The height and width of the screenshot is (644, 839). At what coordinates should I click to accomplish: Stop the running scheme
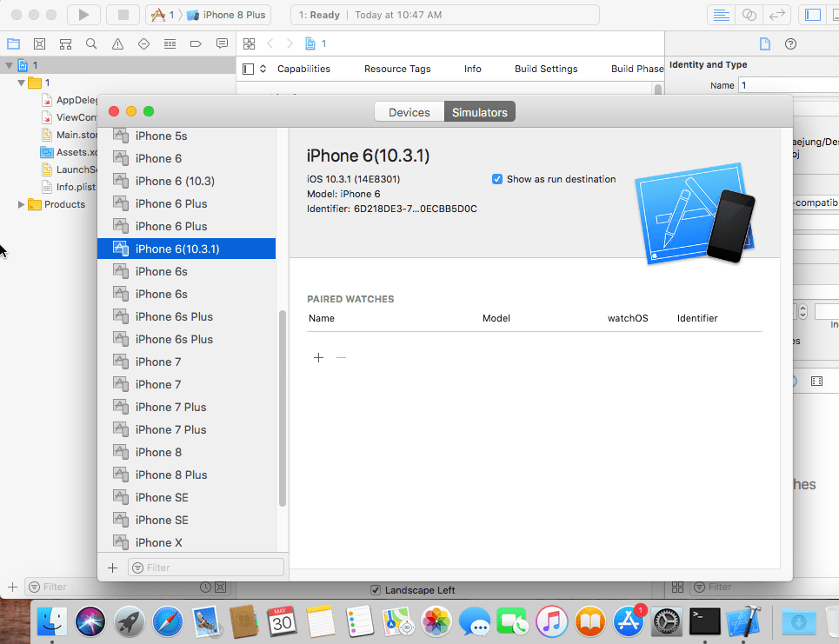(123, 15)
